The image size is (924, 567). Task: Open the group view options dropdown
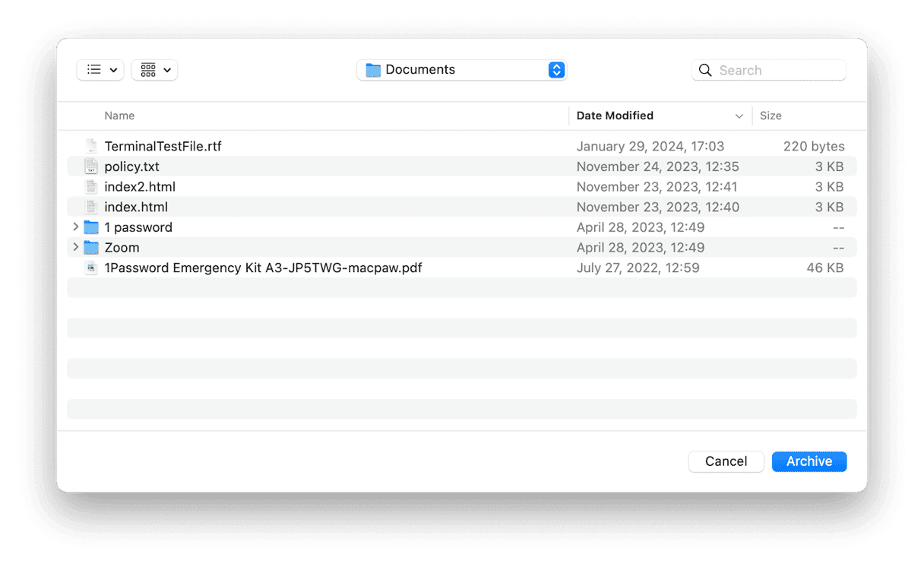(154, 69)
